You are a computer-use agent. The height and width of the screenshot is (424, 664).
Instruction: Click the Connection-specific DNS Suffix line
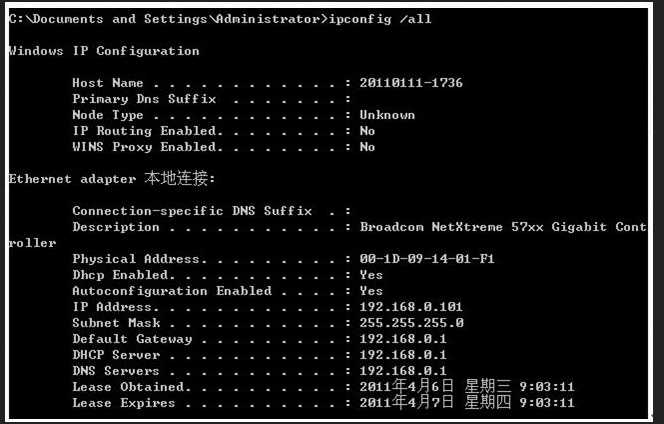212,211
